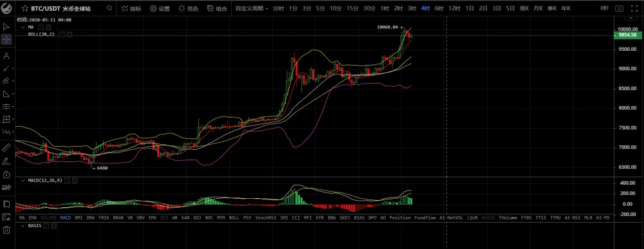Lock drawings with the padlock icon
Viewport: 644px width, 249px height.
coord(6,174)
